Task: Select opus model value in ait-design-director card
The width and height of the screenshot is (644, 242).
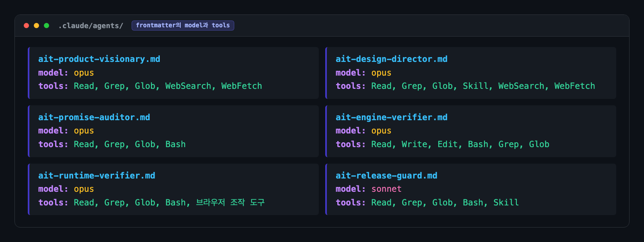Action: click(x=381, y=73)
